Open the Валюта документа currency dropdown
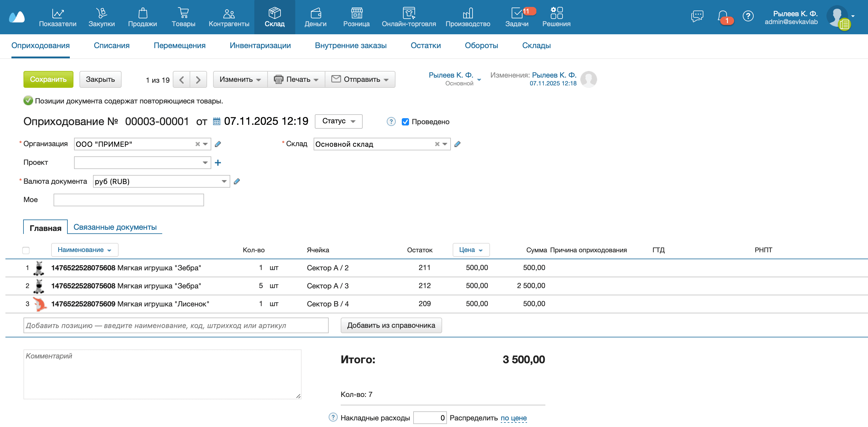 (x=225, y=181)
